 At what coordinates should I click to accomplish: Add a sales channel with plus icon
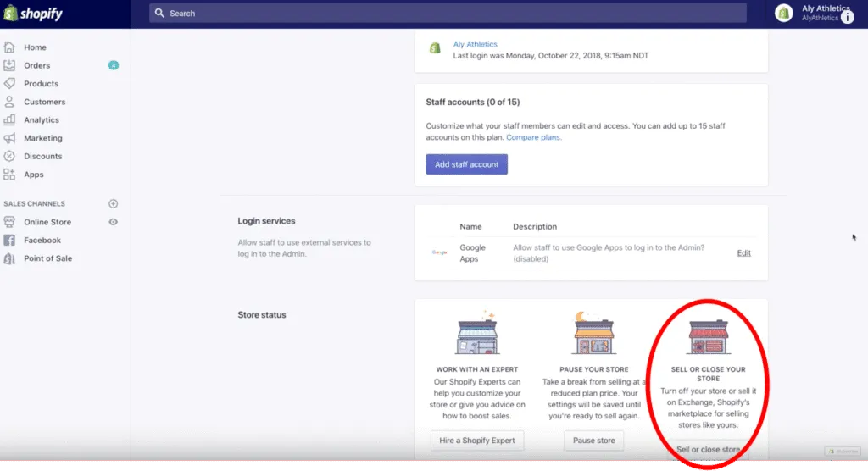114,204
